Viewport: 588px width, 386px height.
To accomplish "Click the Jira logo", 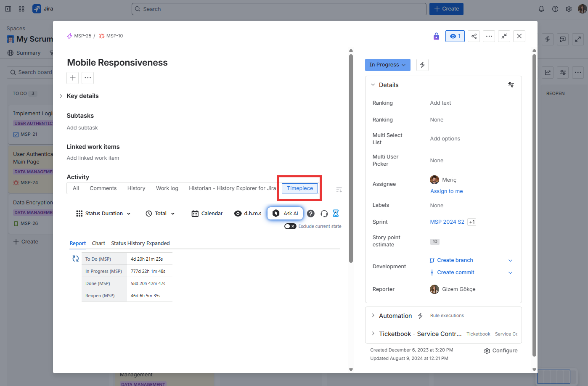I will click(x=43, y=9).
